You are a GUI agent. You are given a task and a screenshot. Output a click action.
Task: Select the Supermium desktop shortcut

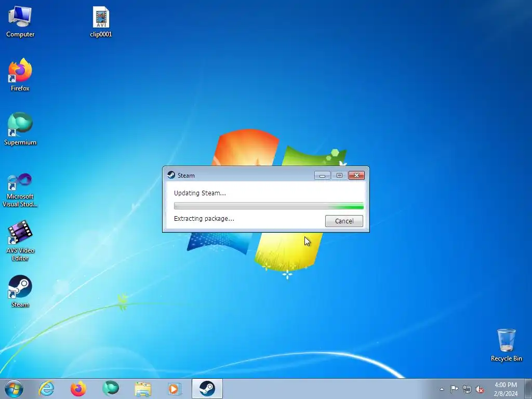(20, 129)
